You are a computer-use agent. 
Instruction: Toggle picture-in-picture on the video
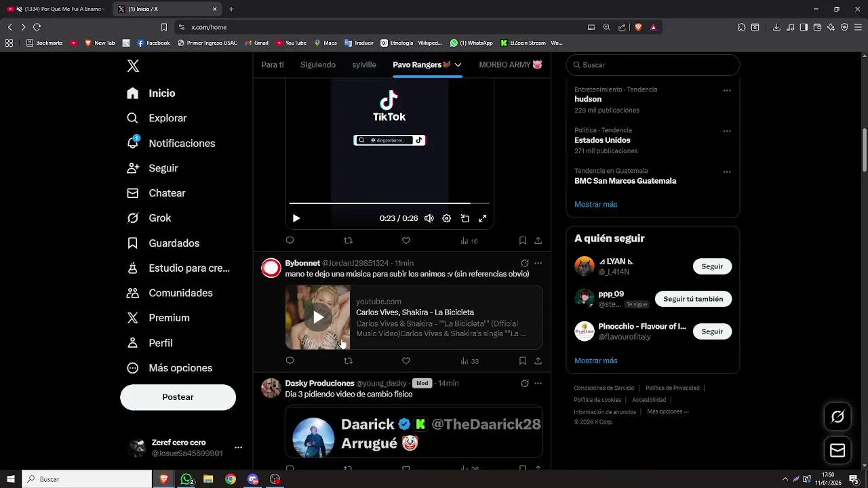click(x=465, y=218)
